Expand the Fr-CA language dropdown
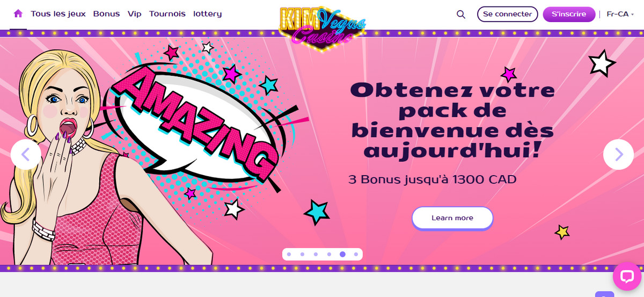 coord(620,14)
